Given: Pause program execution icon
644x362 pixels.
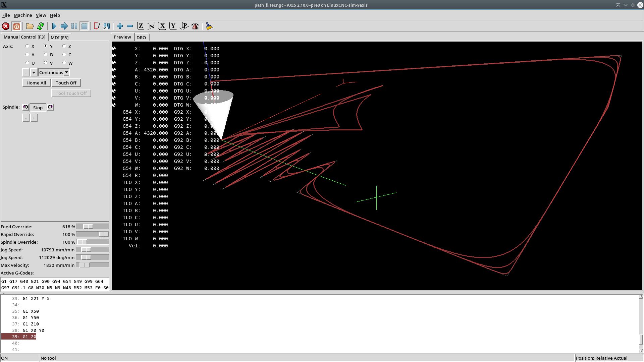Looking at the screenshot, I should coord(74,26).
